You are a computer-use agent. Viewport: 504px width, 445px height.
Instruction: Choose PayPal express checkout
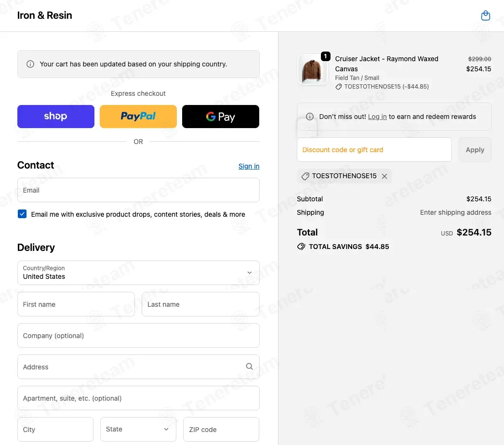pos(138,117)
